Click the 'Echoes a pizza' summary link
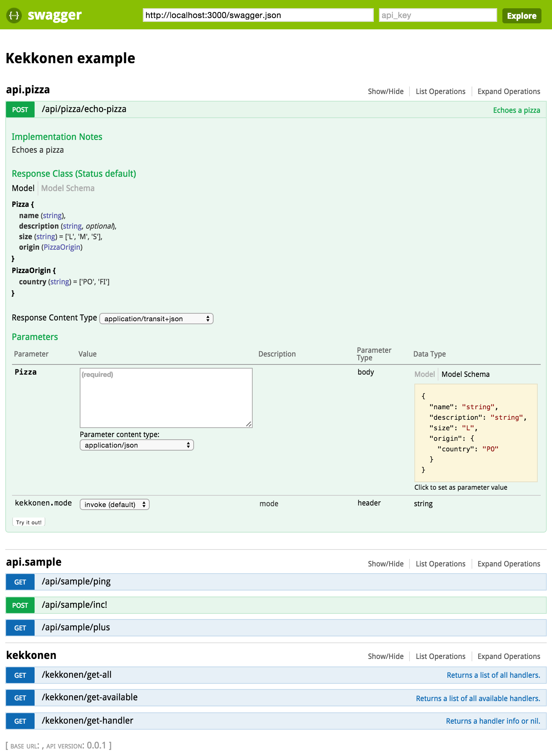The image size is (552, 756). (516, 110)
